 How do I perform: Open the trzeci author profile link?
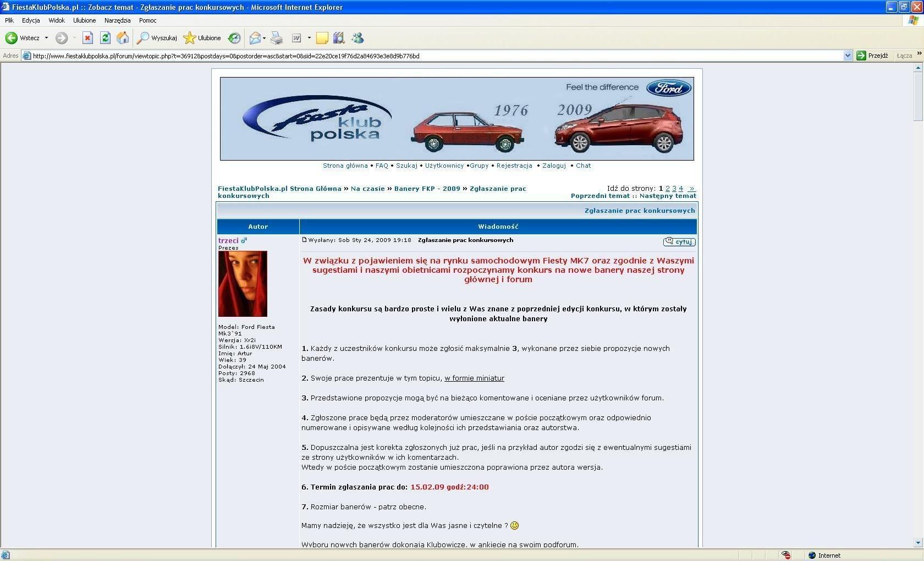[228, 240]
